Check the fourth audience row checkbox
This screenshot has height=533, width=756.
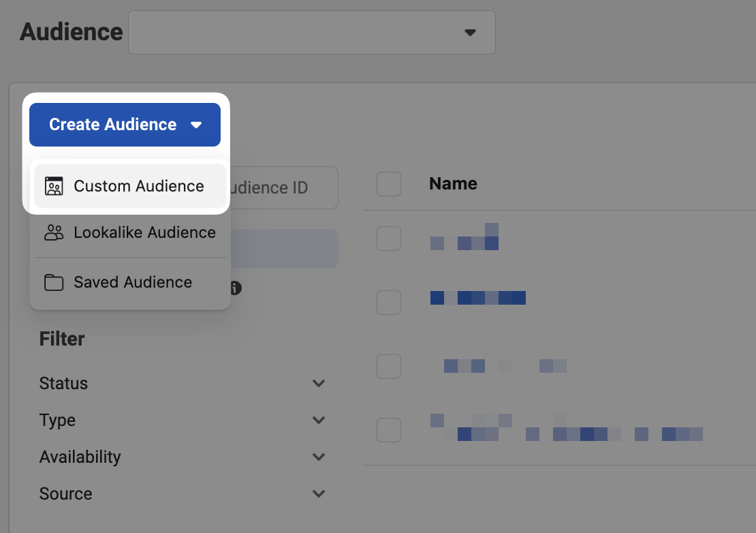click(x=389, y=429)
